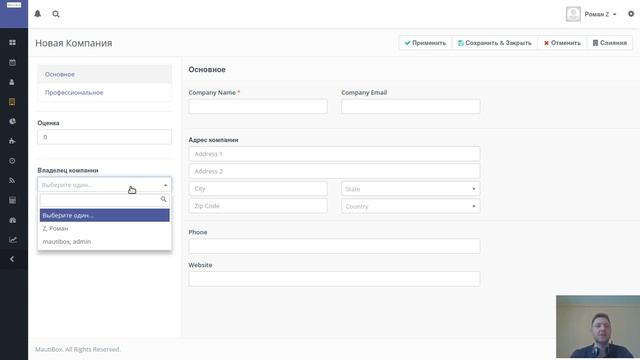This screenshot has width=640, height=360.
Task: Open Companies from sidebar building icon
Action: click(12, 102)
